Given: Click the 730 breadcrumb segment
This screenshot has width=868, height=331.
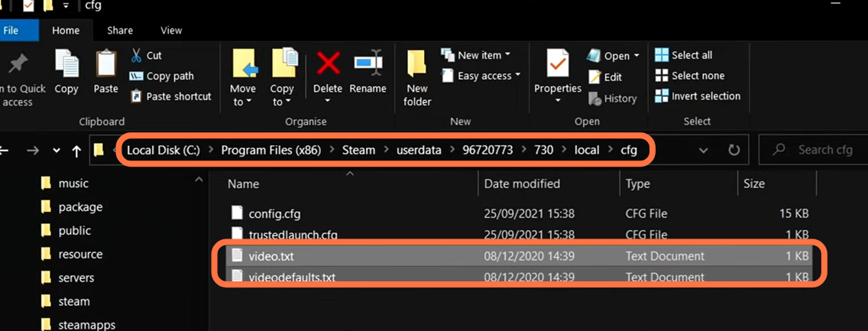Looking at the screenshot, I should [544, 150].
